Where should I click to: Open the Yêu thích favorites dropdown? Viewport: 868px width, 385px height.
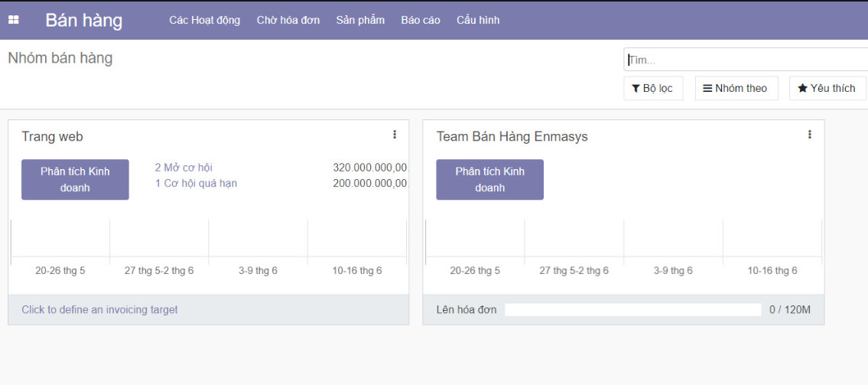pos(827,88)
